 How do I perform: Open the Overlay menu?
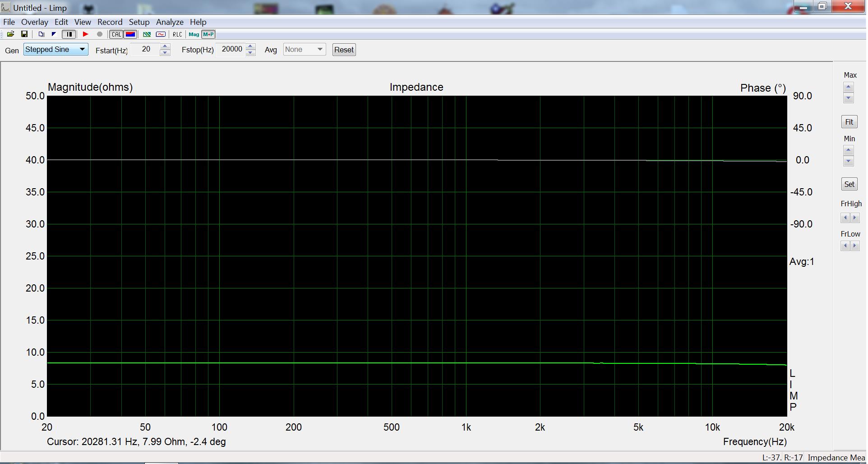(35, 22)
